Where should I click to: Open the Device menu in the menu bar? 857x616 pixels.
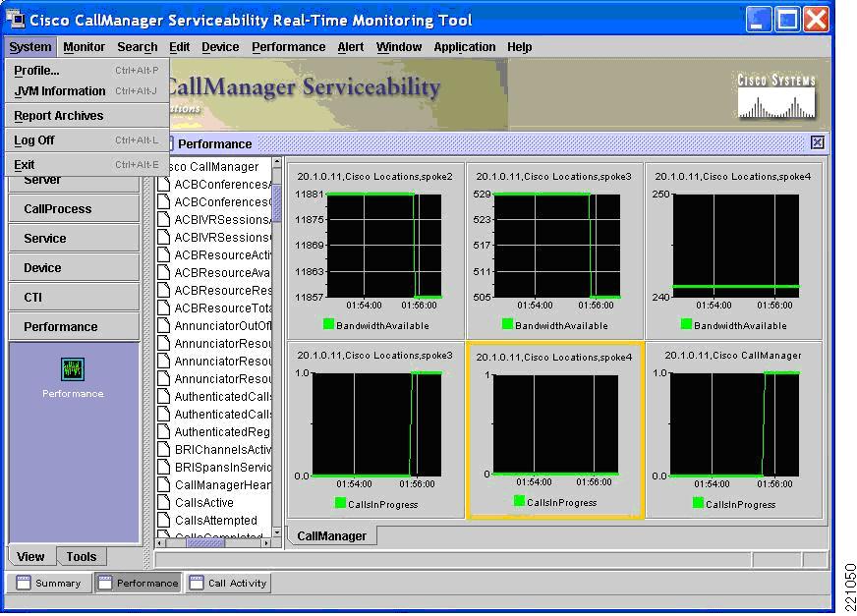220,47
